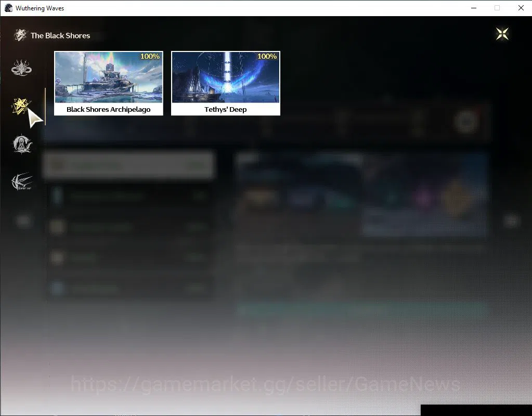Click the Black Shores Archipelago label

(109, 109)
